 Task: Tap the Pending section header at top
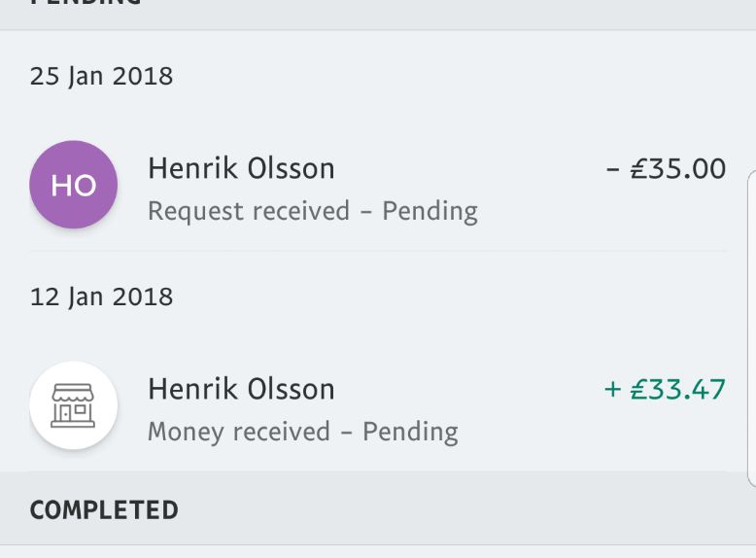coord(86,4)
